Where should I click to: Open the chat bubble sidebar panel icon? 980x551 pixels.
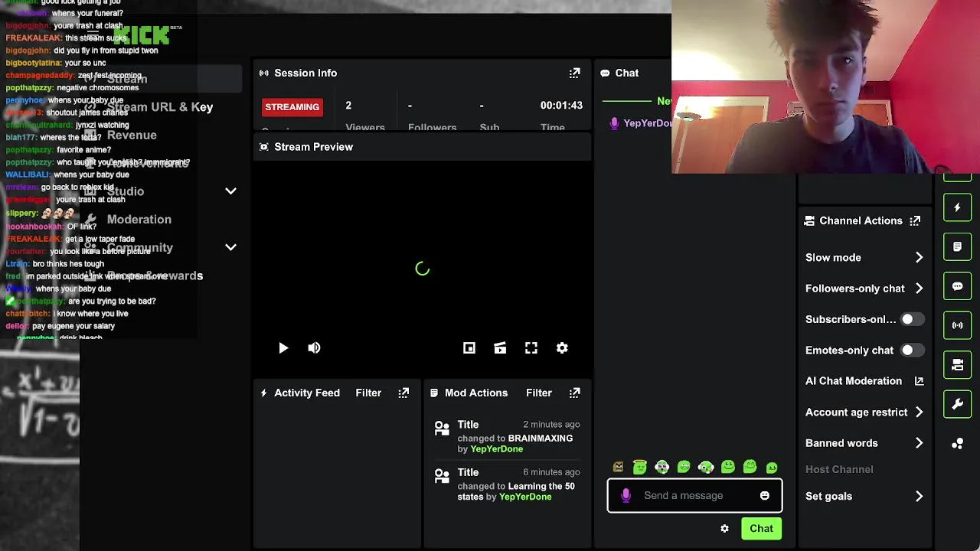[957, 286]
